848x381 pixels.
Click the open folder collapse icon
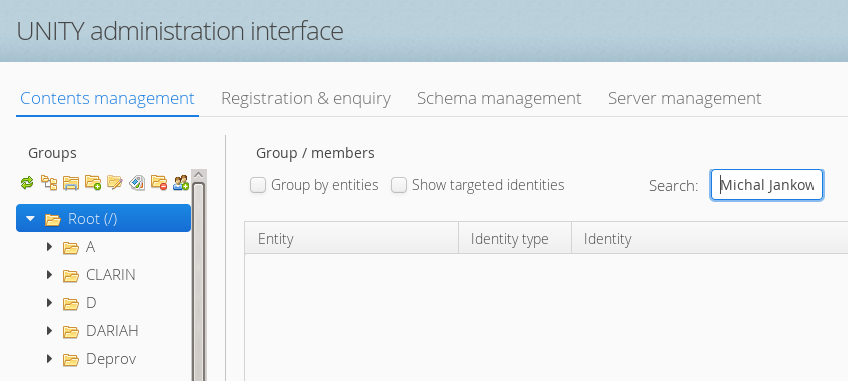point(71,183)
